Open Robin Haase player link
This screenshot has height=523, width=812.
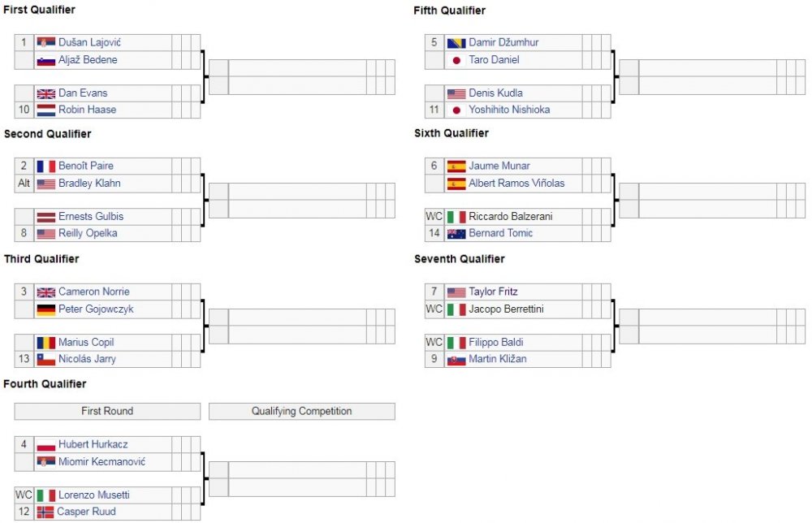[x=87, y=110]
